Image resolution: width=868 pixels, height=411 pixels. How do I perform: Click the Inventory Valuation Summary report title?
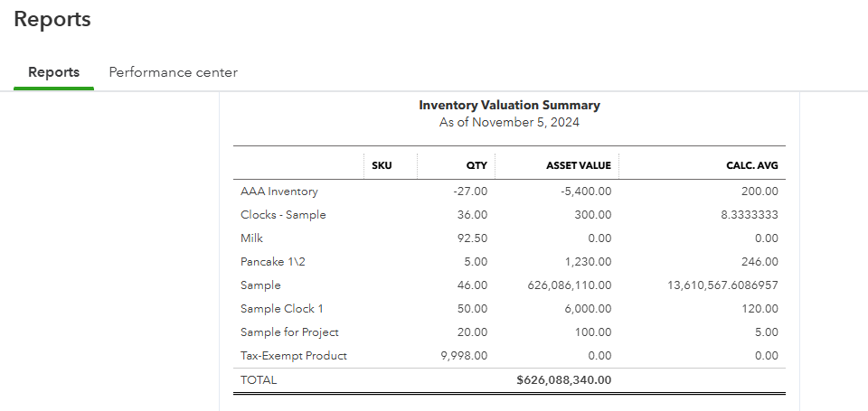point(509,106)
